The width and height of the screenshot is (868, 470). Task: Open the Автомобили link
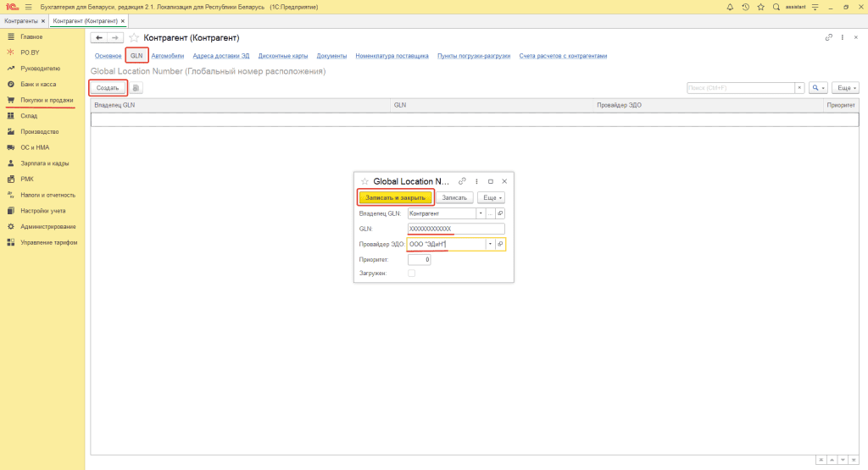tap(167, 56)
